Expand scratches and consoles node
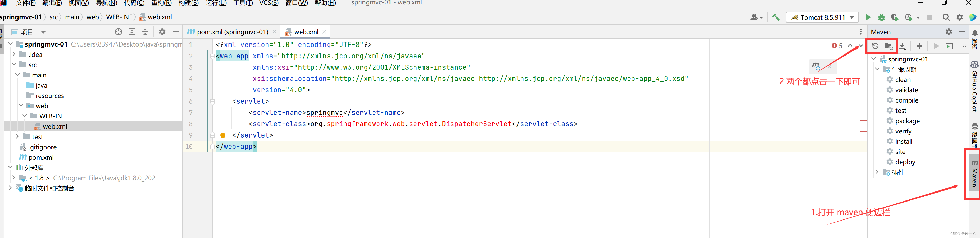Image resolution: width=980 pixels, height=238 pixels. (10, 187)
